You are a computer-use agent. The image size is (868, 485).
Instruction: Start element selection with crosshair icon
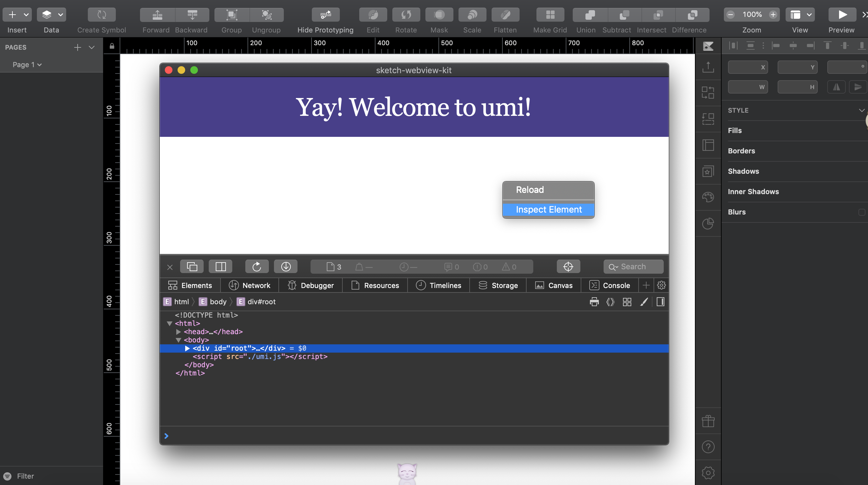tap(568, 267)
